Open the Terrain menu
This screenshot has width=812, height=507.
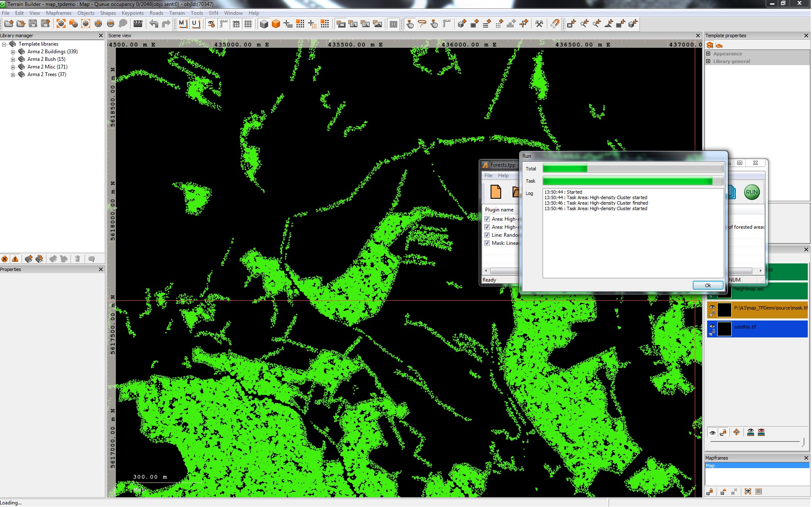coord(177,13)
